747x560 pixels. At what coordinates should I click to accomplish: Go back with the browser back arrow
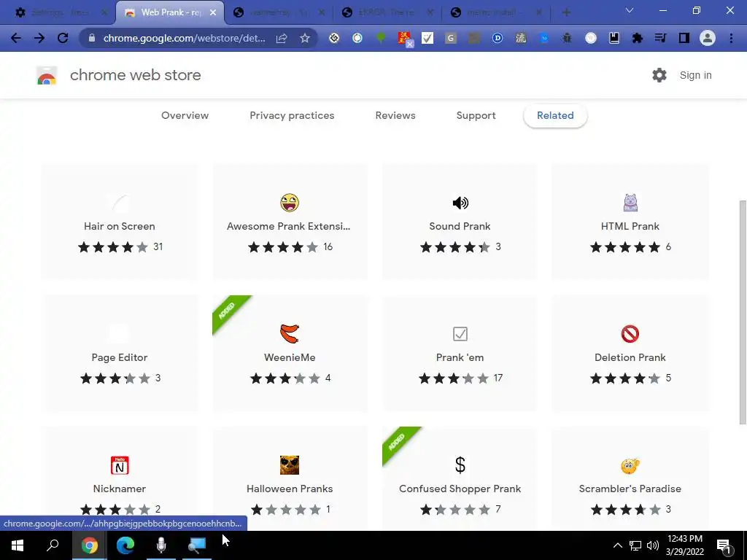click(x=16, y=38)
